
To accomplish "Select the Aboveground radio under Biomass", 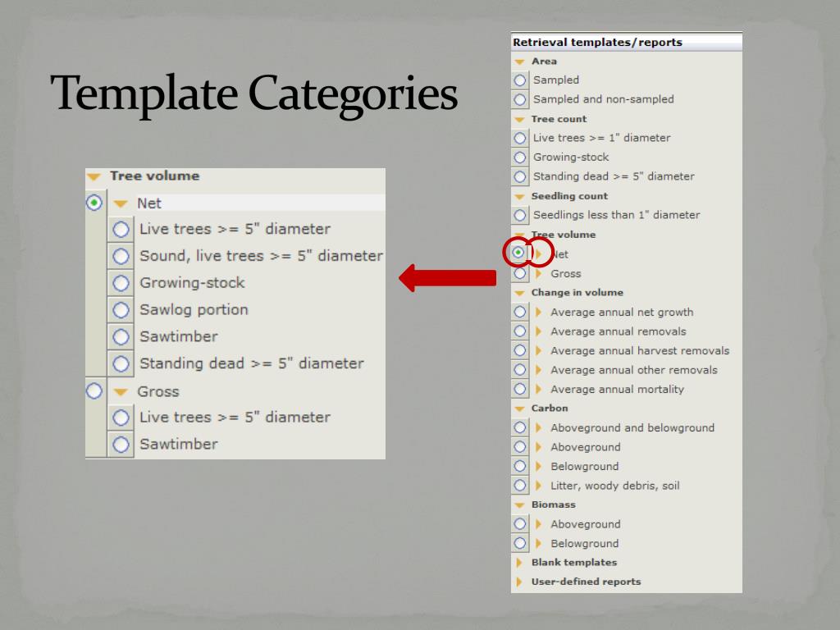I will pos(519,524).
